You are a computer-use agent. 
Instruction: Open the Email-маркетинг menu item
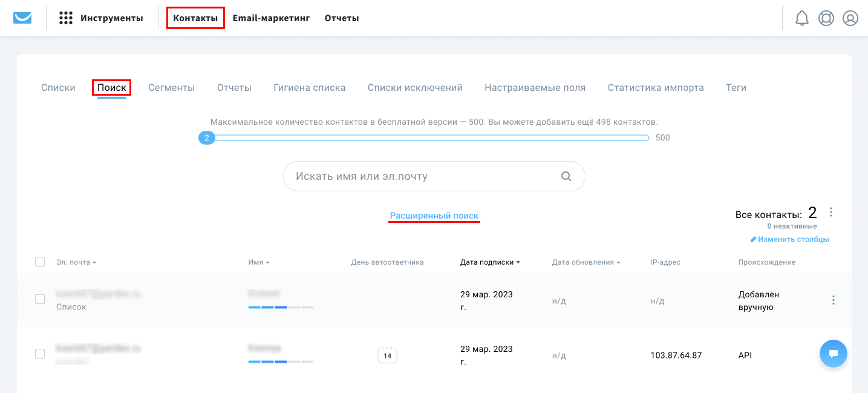coord(270,18)
